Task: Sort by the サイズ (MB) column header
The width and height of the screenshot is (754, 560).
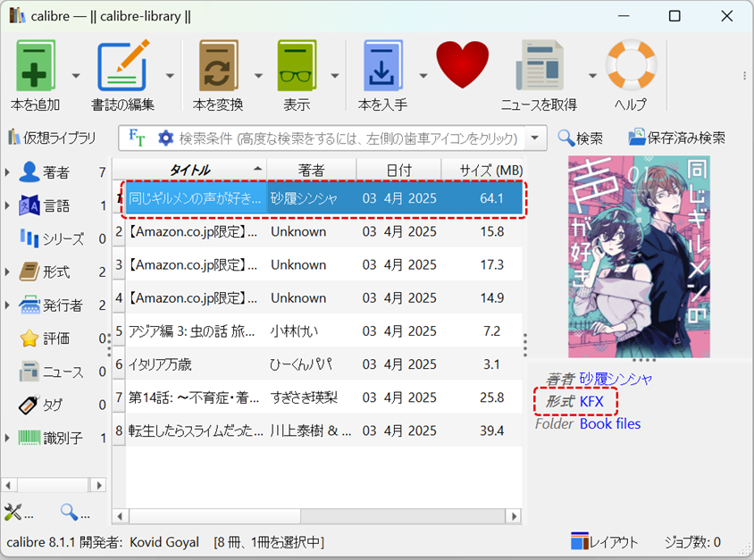Action: point(482,170)
